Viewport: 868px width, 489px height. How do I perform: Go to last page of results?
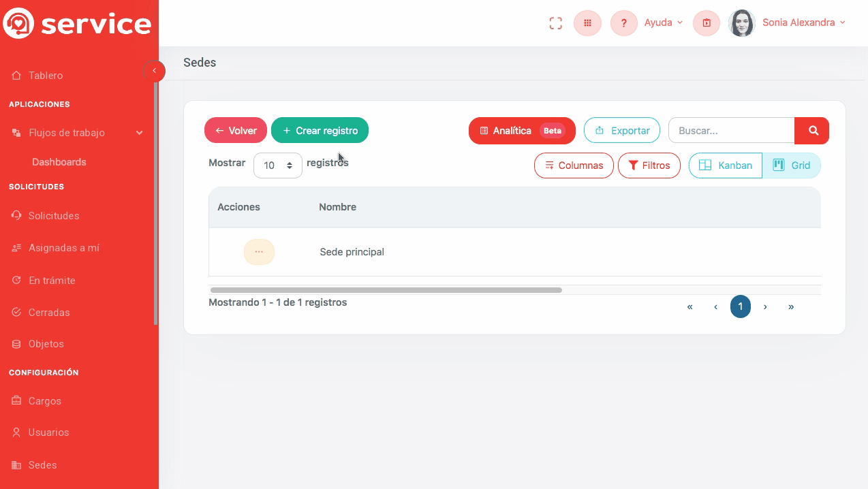tap(791, 307)
